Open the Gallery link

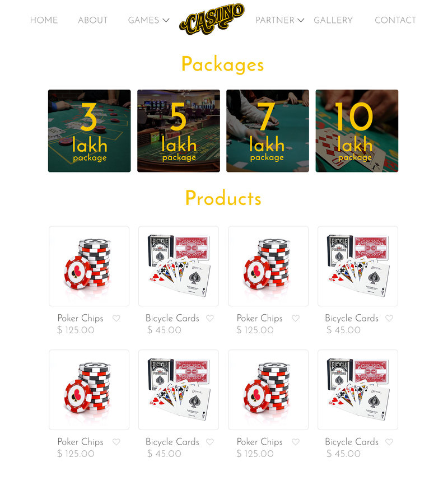click(x=333, y=20)
